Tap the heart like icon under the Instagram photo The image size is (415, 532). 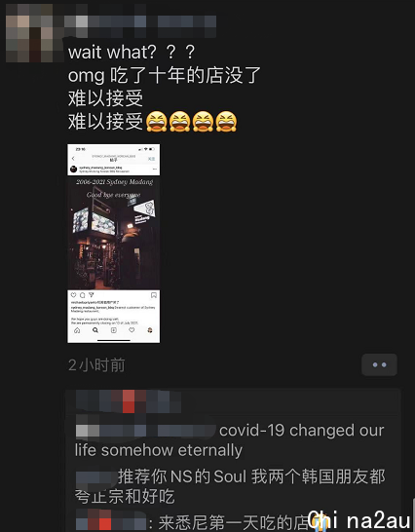(x=73, y=295)
